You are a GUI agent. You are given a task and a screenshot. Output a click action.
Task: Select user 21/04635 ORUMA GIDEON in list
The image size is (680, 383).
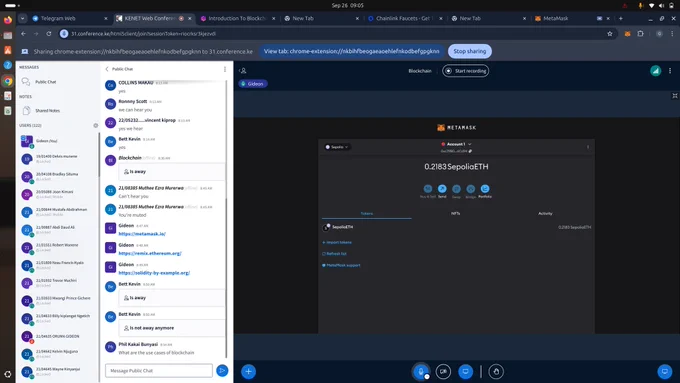59,336
